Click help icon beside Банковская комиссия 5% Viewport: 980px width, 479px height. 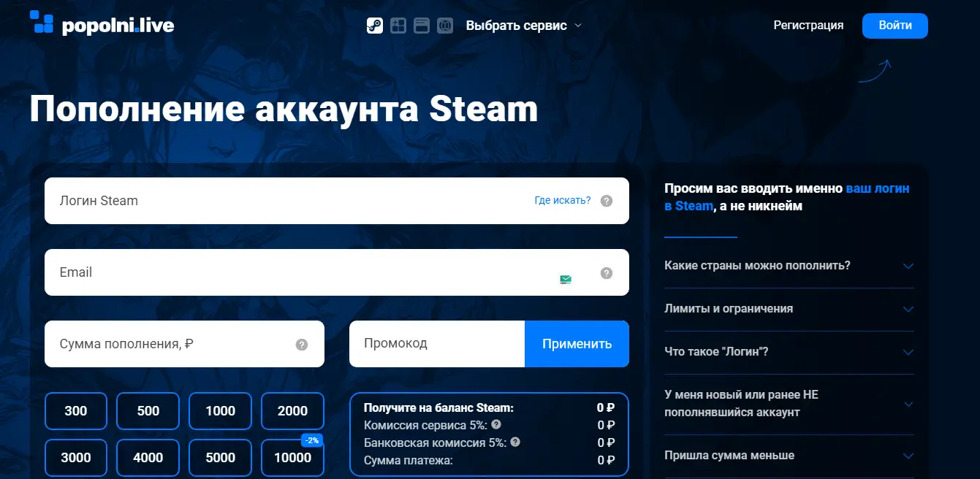point(515,442)
